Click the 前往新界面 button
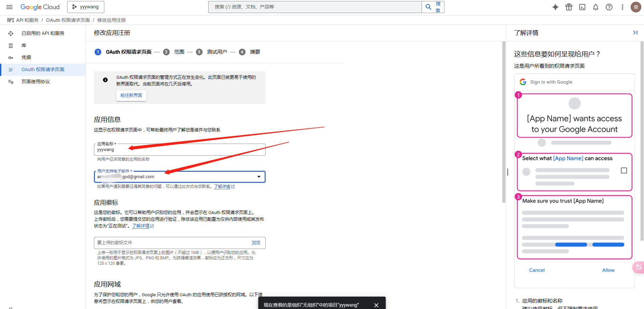Image resolution: width=644 pixels, height=309 pixels. tap(131, 96)
